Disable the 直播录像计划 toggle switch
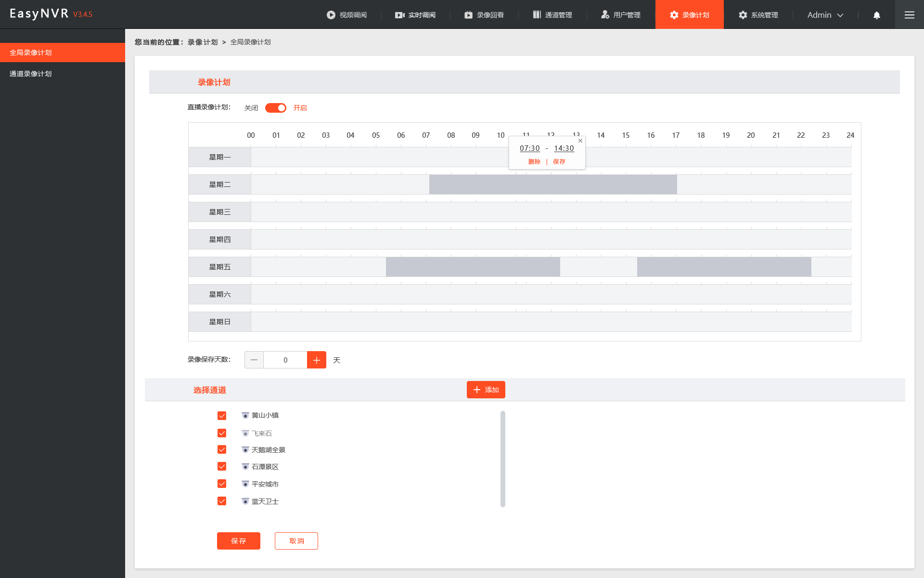 [x=276, y=107]
